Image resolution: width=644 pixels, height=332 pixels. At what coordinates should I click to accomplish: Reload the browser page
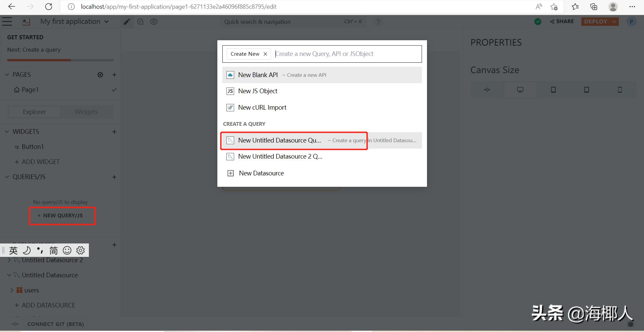pos(49,6)
